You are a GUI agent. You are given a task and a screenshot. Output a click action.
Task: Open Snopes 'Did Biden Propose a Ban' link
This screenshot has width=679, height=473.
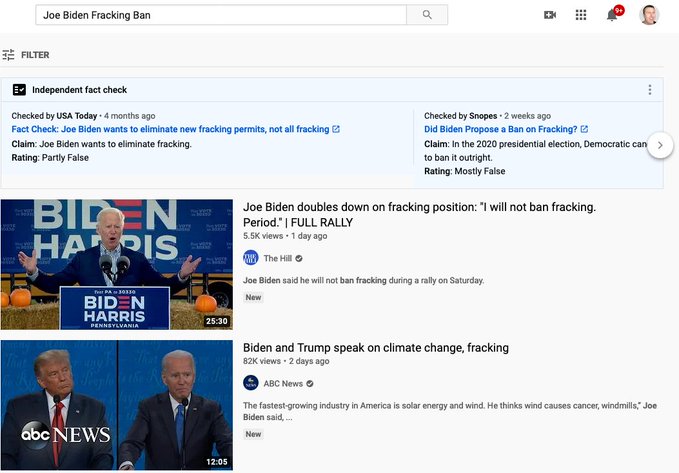tap(500, 129)
